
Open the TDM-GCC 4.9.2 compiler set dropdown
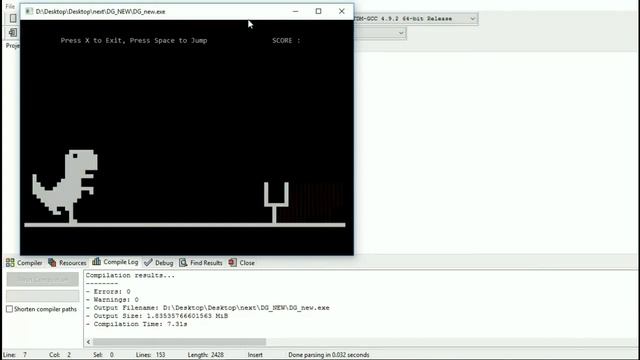(x=415, y=19)
